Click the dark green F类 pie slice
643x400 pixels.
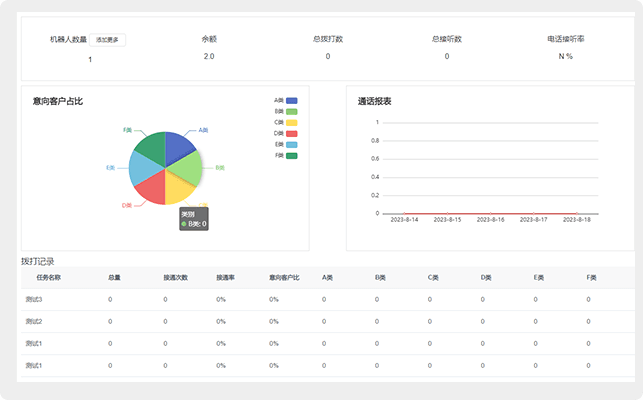tap(151, 148)
